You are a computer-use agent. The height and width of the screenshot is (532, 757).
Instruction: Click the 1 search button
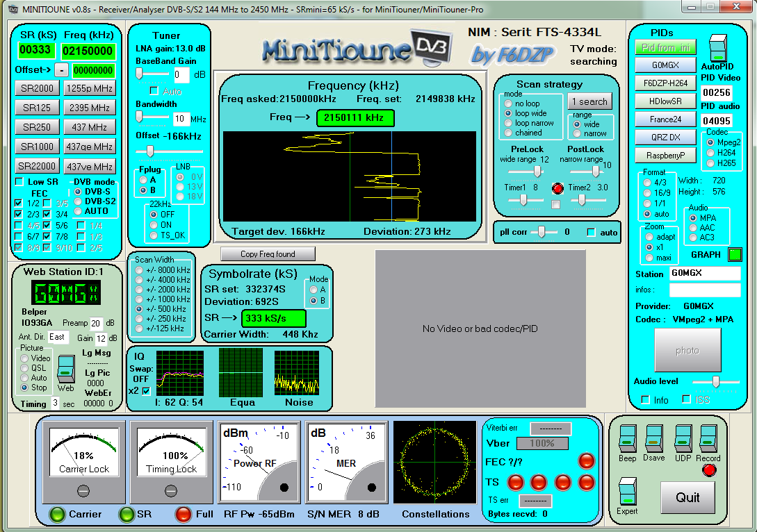point(589,102)
